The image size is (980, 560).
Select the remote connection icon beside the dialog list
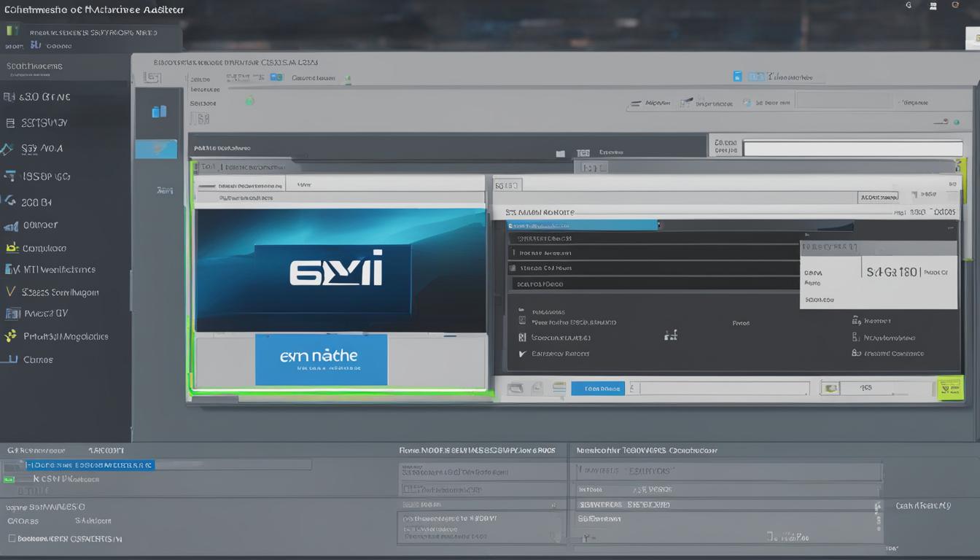[671, 335]
